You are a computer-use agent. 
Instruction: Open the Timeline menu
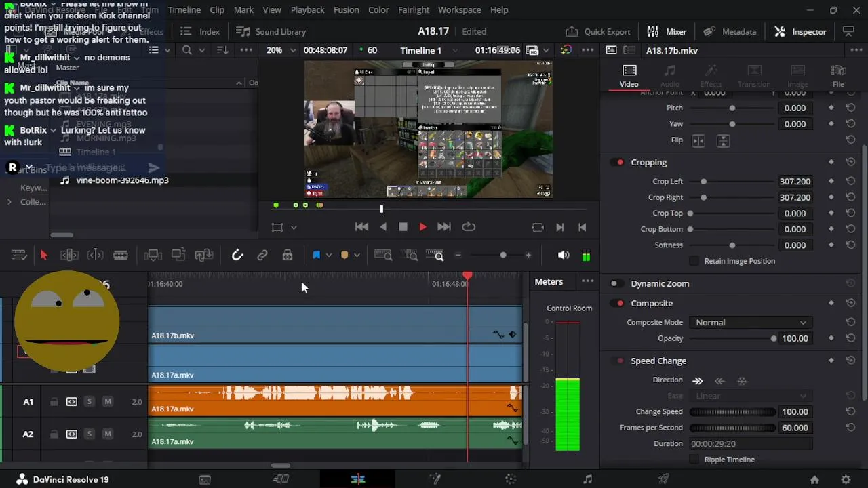click(x=184, y=9)
